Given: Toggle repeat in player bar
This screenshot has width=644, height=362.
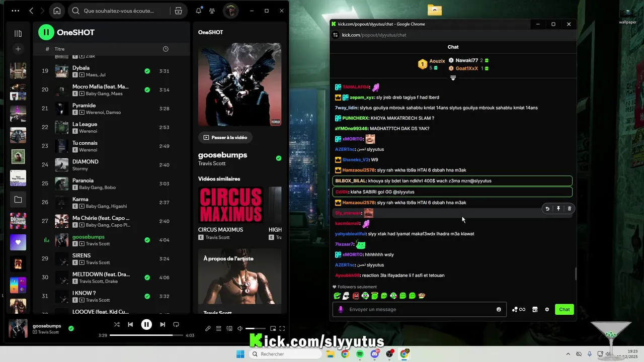Looking at the screenshot, I should (176, 324).
